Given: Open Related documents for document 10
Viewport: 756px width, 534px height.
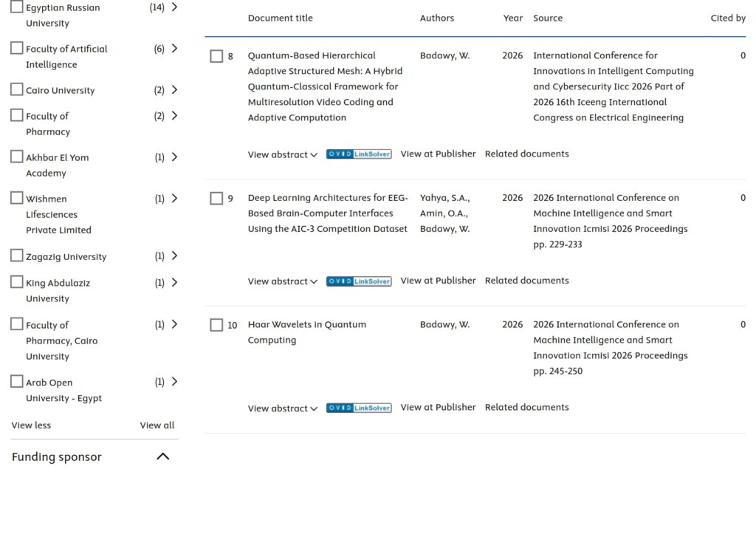Looking at the screenshot, I should (x=526, y=407).
